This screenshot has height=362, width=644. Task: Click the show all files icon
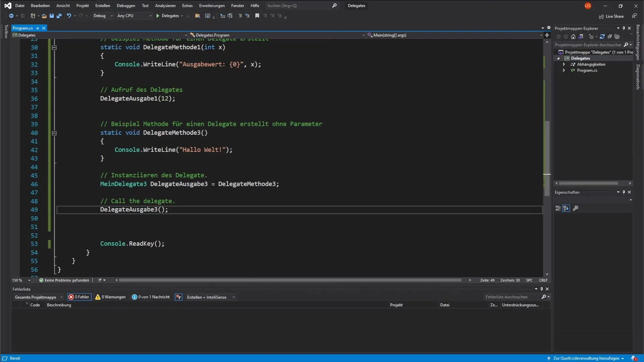click(x=617, y=37)
